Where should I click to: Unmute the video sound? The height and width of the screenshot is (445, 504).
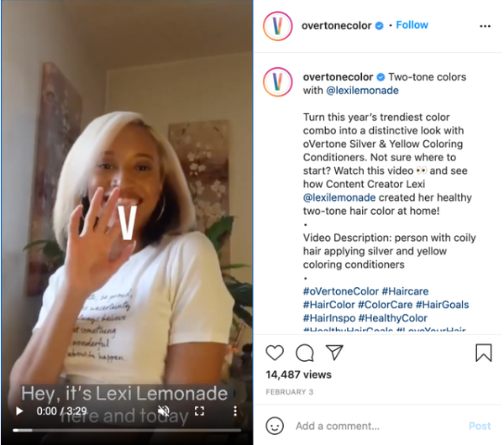(164, 411)
